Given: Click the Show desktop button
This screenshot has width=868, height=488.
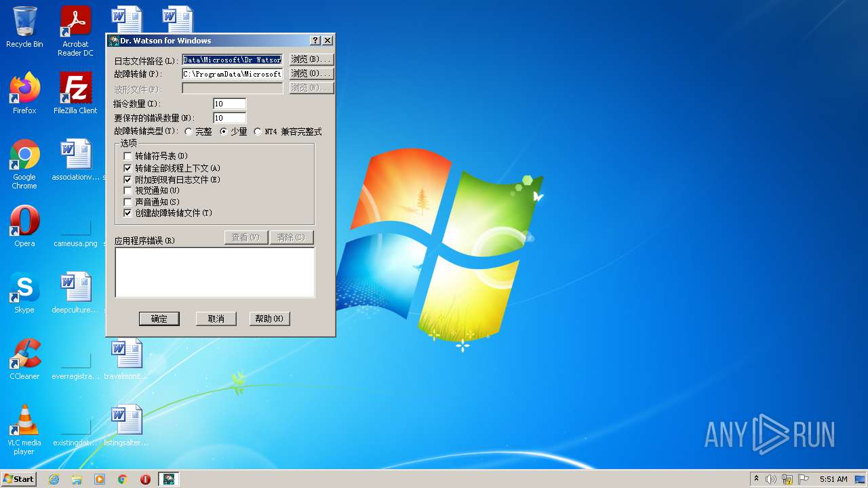Looking at the screenshot, I should pos(861,479).
